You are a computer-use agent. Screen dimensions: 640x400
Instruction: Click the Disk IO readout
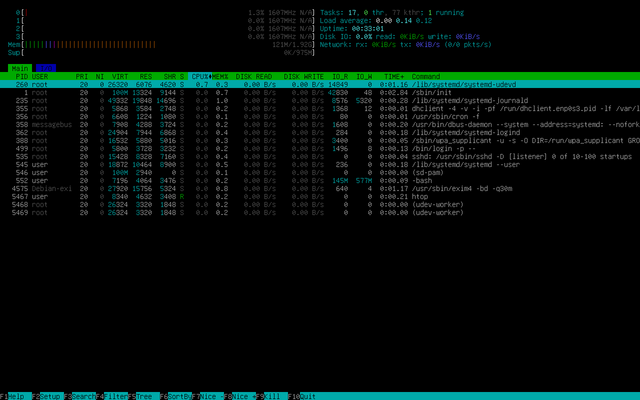(x=400, y=37)
